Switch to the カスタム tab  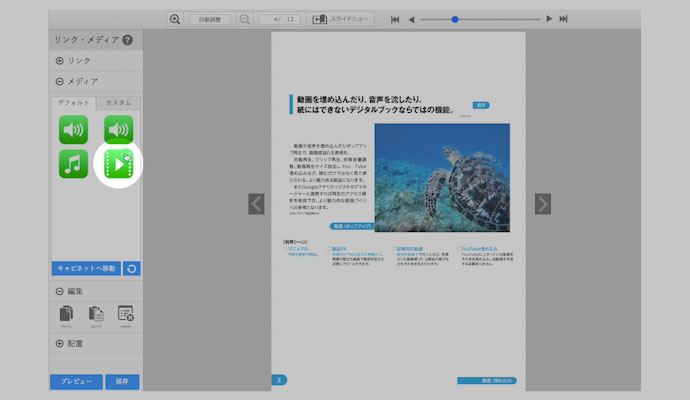coord(118,103)
